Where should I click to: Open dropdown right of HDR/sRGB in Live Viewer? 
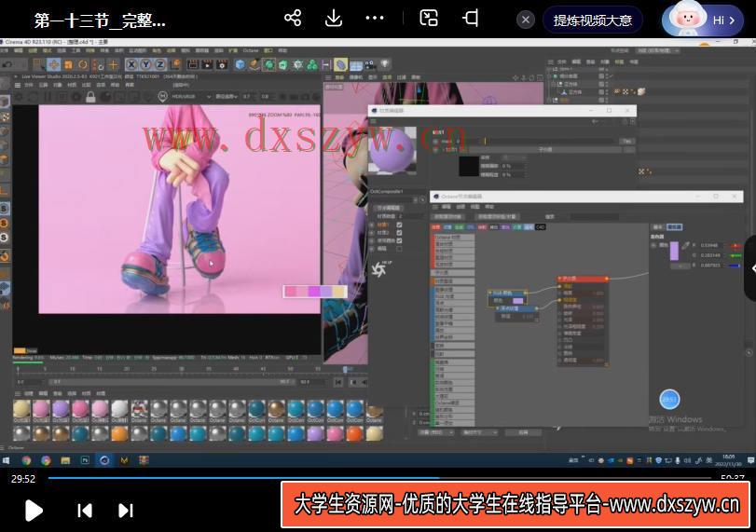[x=227, y=96]
